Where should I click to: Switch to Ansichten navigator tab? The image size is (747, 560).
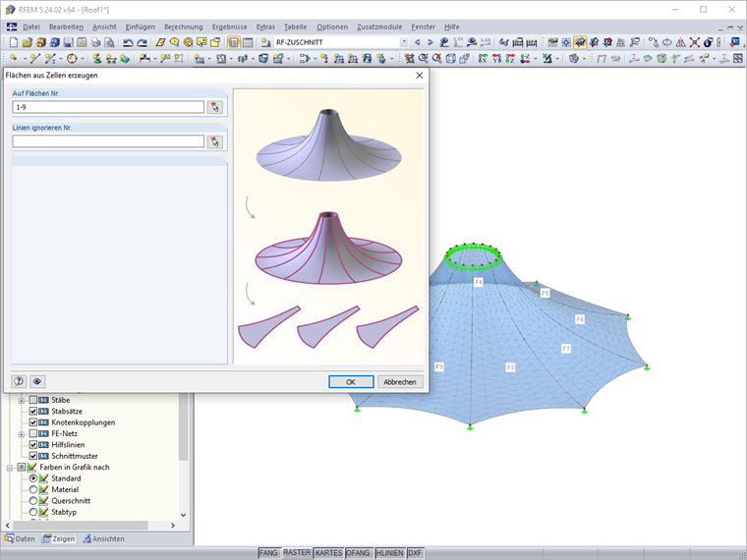(x=103, y=538)
